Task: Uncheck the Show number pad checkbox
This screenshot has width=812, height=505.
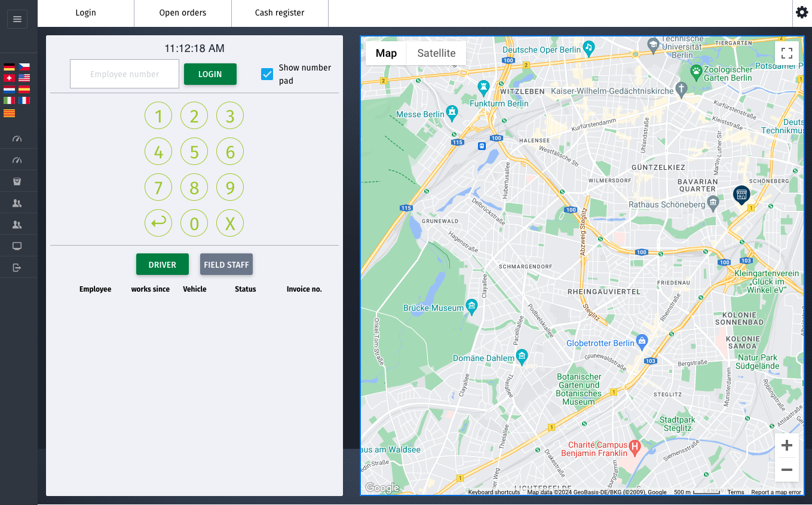Action: pyautogui.click(x=267, y=74)
